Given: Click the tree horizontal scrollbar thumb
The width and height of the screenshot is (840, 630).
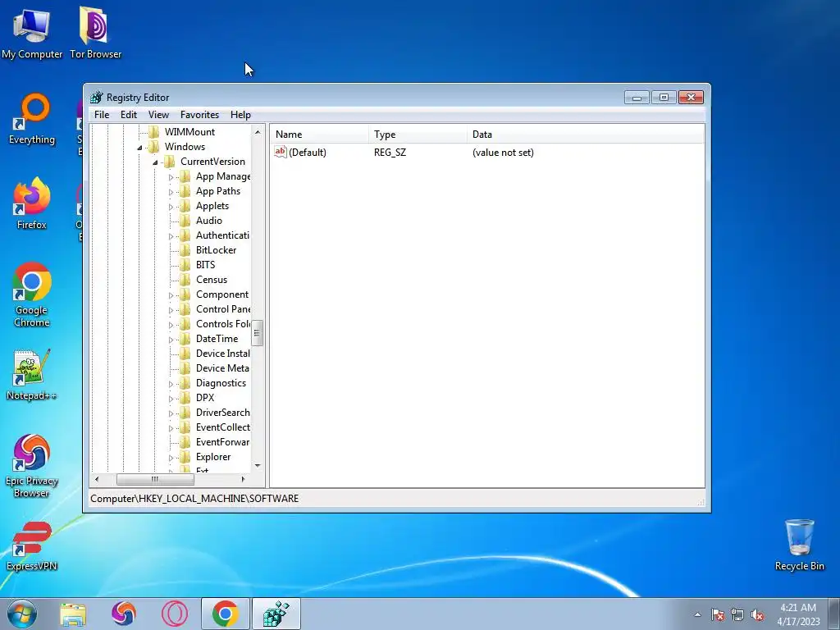Looking at the screenshot, I should pos(155,479).
